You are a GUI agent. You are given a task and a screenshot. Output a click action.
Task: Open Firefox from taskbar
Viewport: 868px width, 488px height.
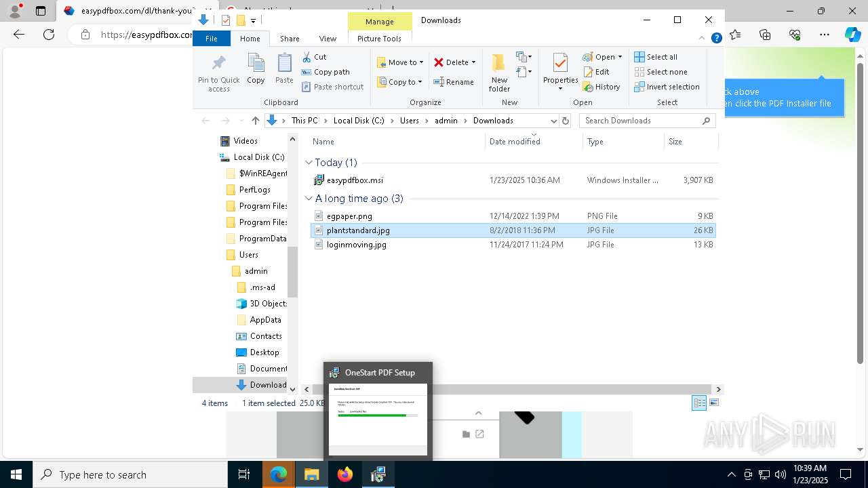(345, 475)
